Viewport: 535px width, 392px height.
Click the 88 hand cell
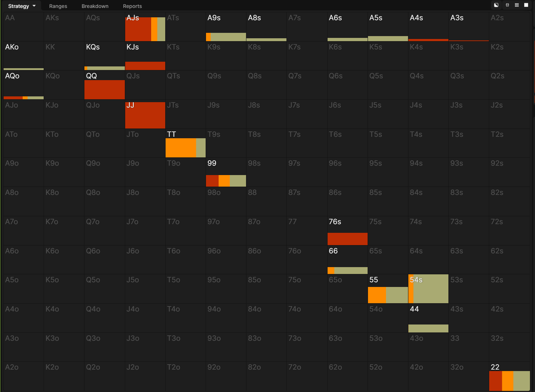pyautogui.click(x=266, y=201)
